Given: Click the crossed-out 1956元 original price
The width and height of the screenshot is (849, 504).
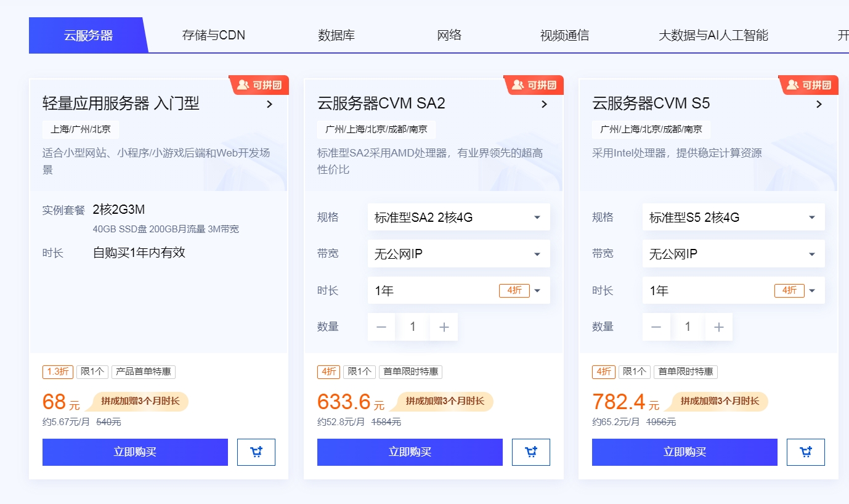Looking at the screenshot, I should click(x=661, y=423).
